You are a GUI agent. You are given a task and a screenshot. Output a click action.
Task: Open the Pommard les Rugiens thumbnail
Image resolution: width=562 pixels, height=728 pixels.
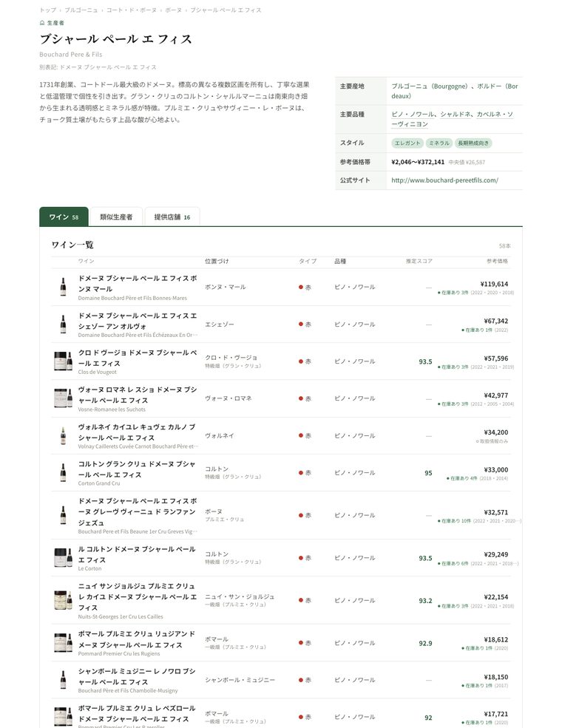point(63,643)
